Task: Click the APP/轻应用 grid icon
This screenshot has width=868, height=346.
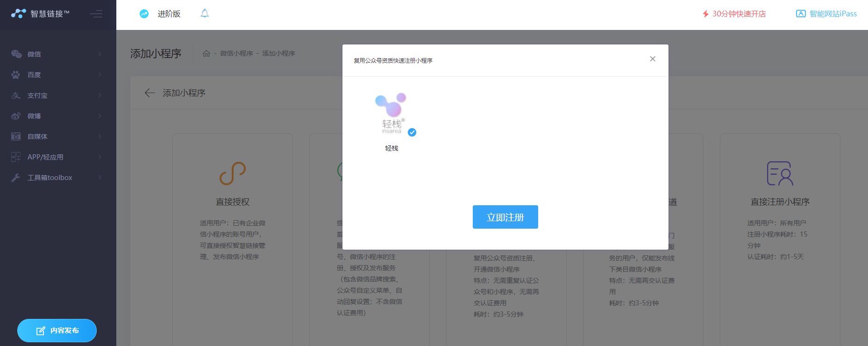Action: (x=16, y=157)
